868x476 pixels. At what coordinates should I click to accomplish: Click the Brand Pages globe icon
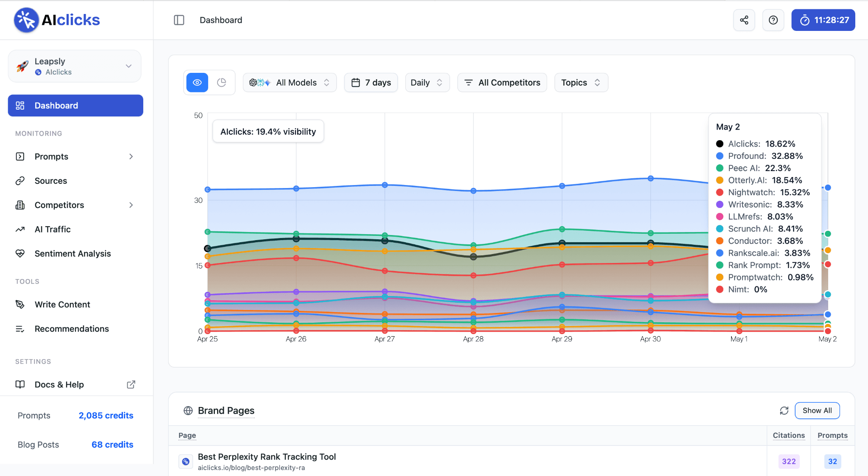[188, 410]
